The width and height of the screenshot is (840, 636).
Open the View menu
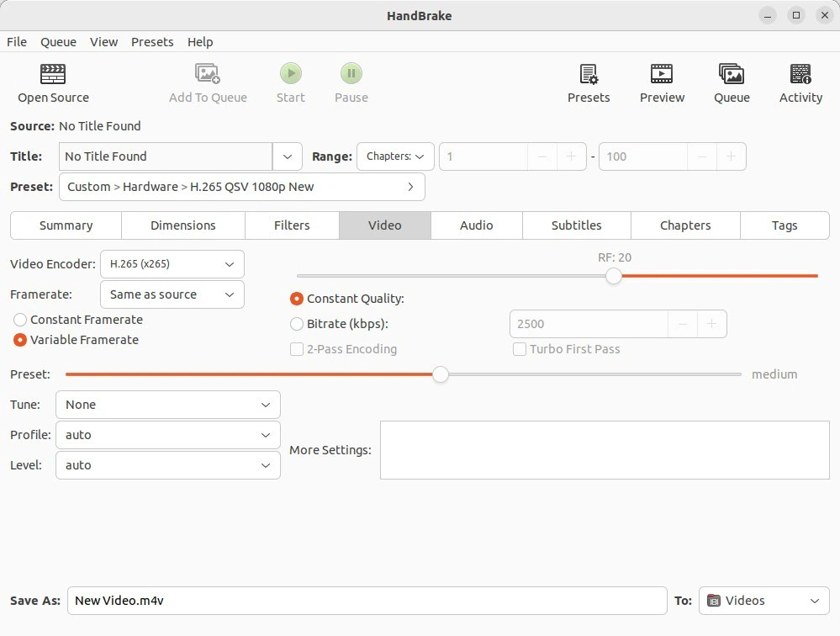(x=103, y=42)
